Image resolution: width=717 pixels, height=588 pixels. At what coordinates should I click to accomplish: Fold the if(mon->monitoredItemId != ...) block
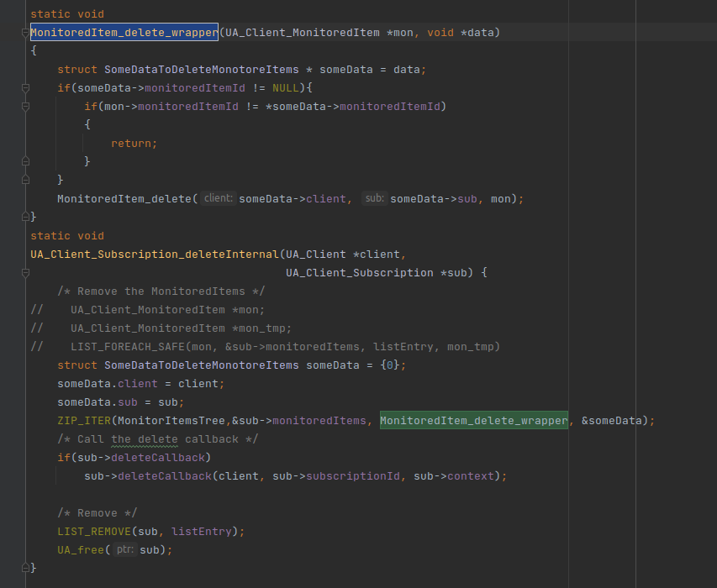coord(25,107)
